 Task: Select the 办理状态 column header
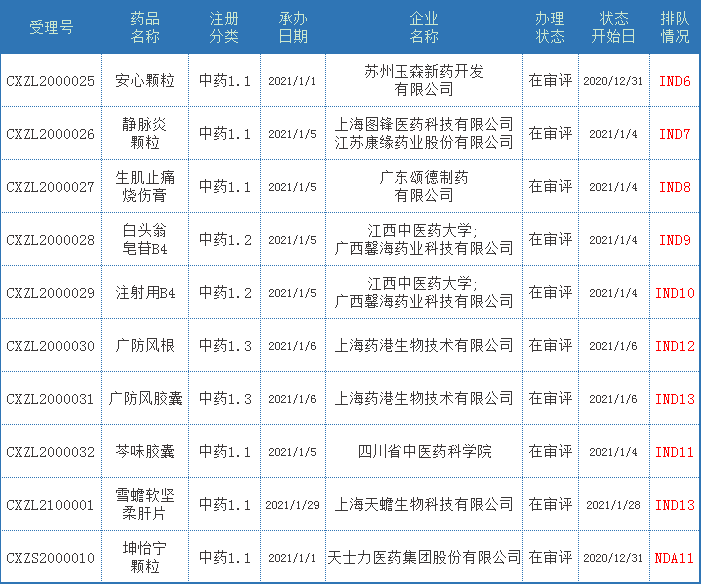point(550,27)
